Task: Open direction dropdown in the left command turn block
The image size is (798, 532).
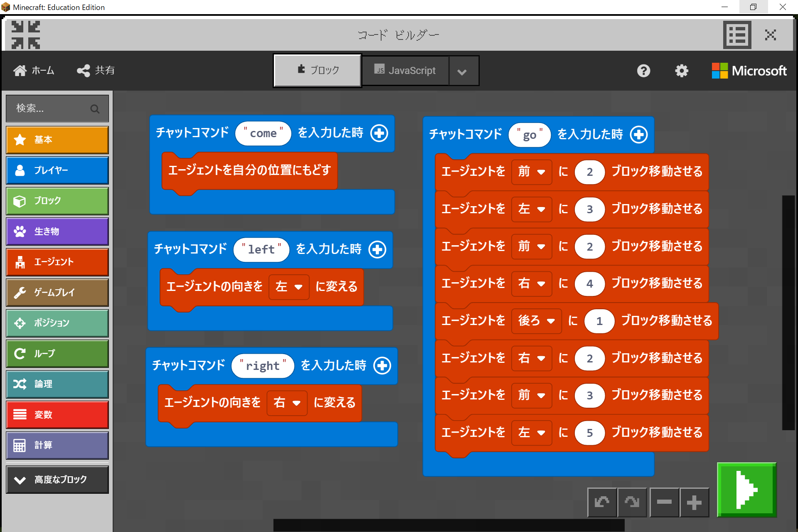Action: pyautogui.click(x=288, y=287)
